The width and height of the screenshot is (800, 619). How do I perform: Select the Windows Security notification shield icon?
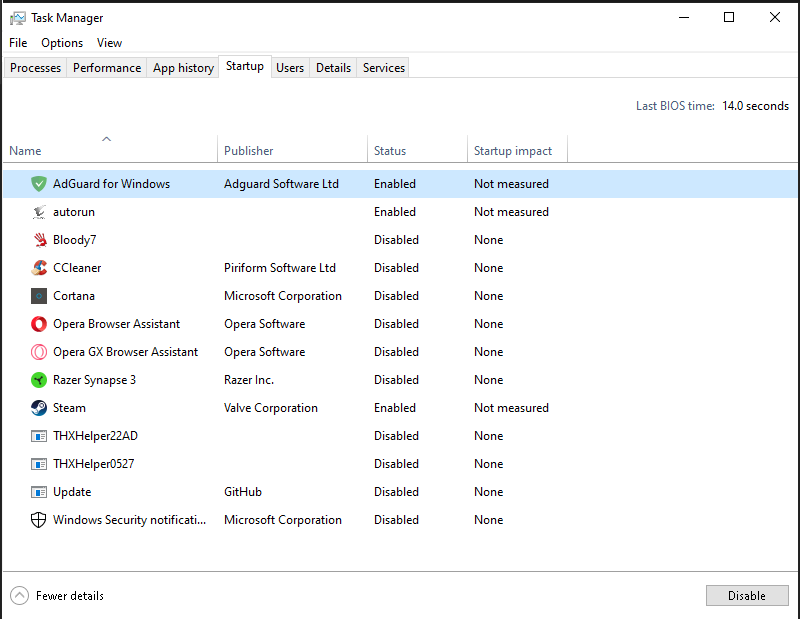click(x=39, y=520)
